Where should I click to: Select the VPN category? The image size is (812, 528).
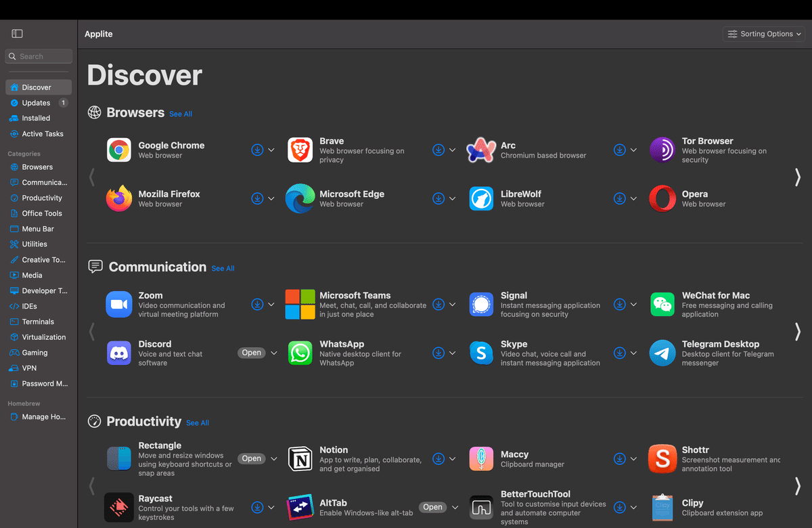coord(39,368)
